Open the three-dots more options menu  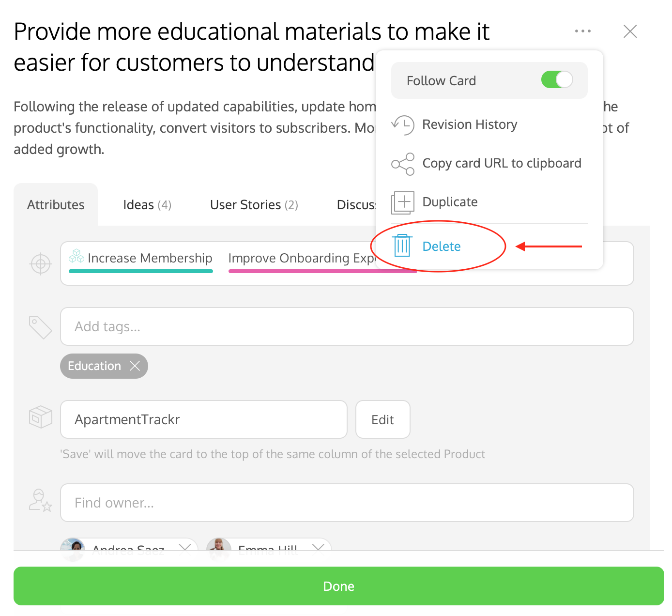pyautogui.click(x=582, y=31)
